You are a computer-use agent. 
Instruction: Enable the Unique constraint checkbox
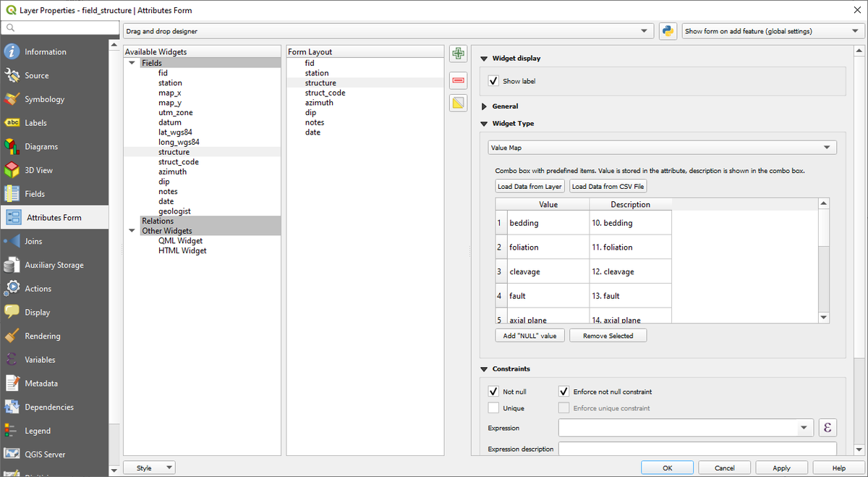(494, 408)
